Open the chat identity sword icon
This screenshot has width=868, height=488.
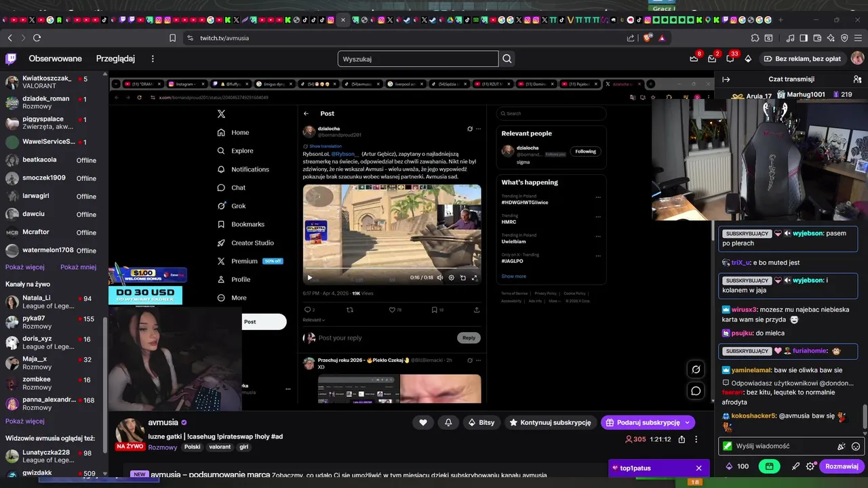[796, 466]
